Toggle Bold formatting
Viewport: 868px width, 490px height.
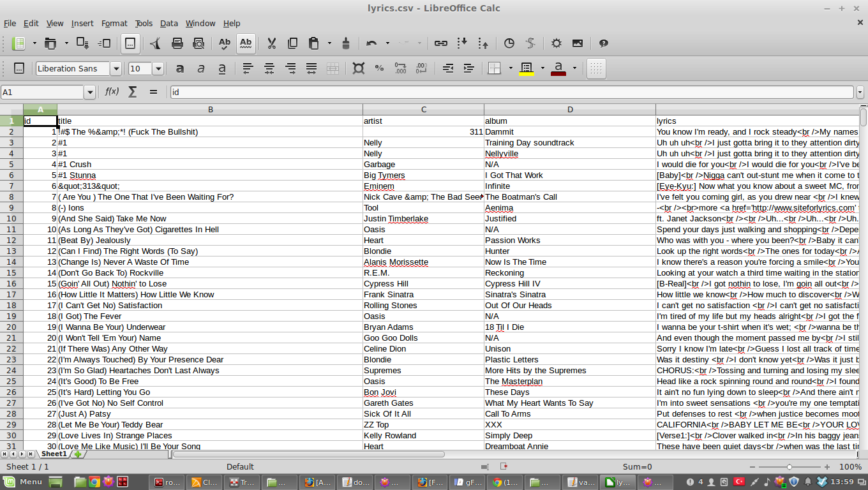click(180, 68)
